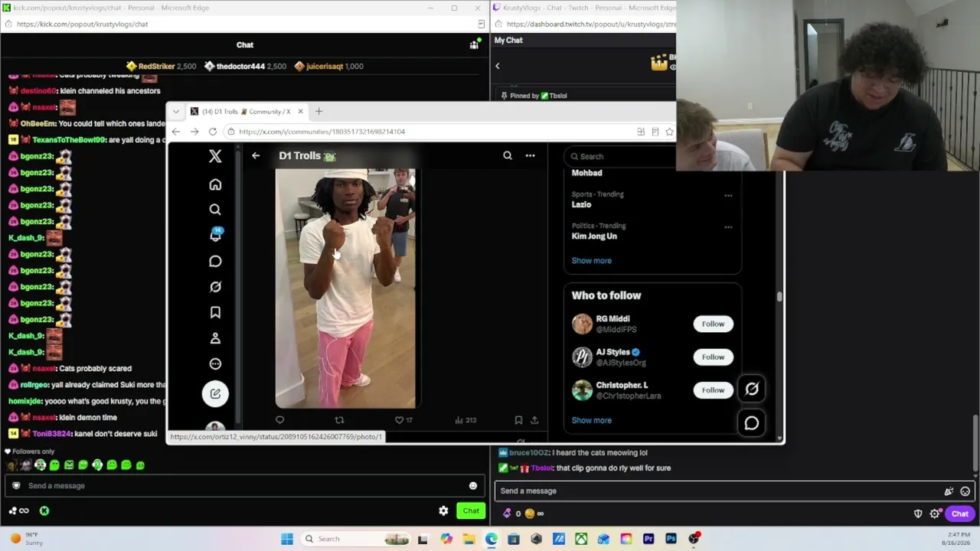Viewport: 980px width, 551px height.
Task: Open tab list dropdown in X browser
Action: pyautogui.click(x=176, y=112)
